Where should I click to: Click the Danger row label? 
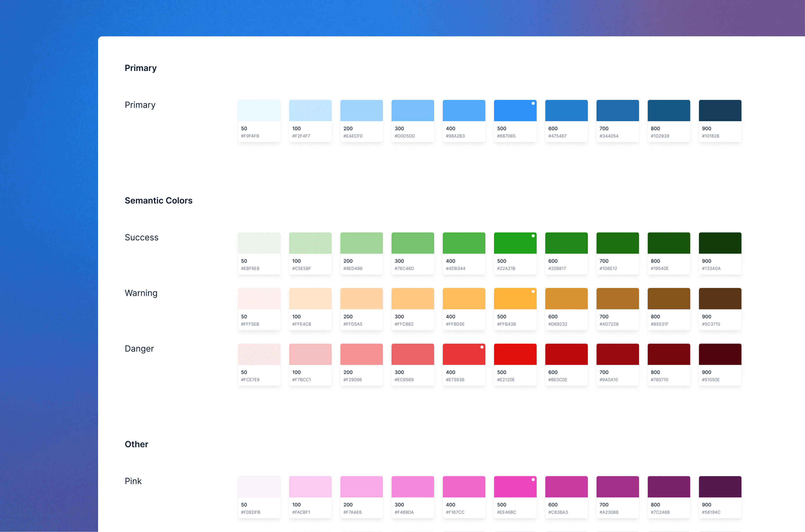click(139, 348)
